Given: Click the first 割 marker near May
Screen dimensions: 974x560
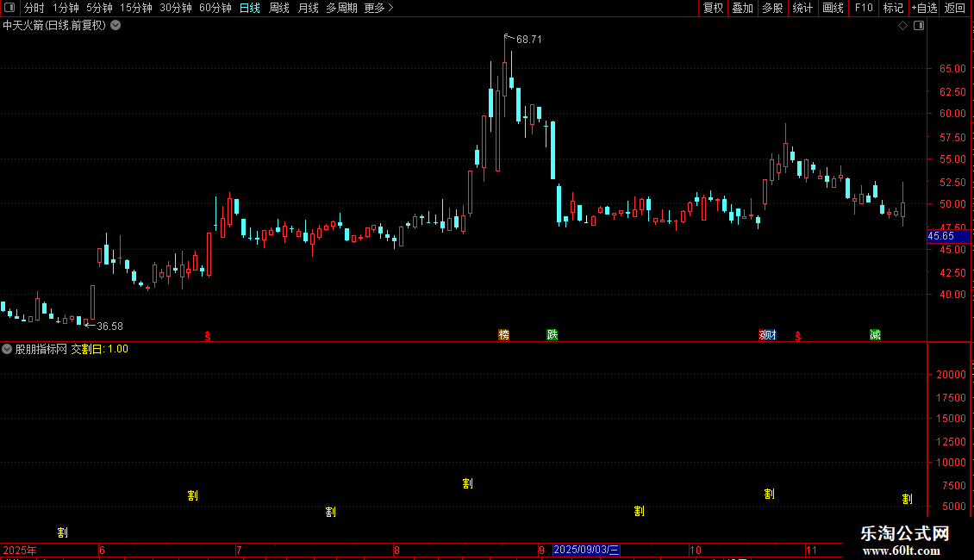Looking at the screenshot, I should pos(63,532).
